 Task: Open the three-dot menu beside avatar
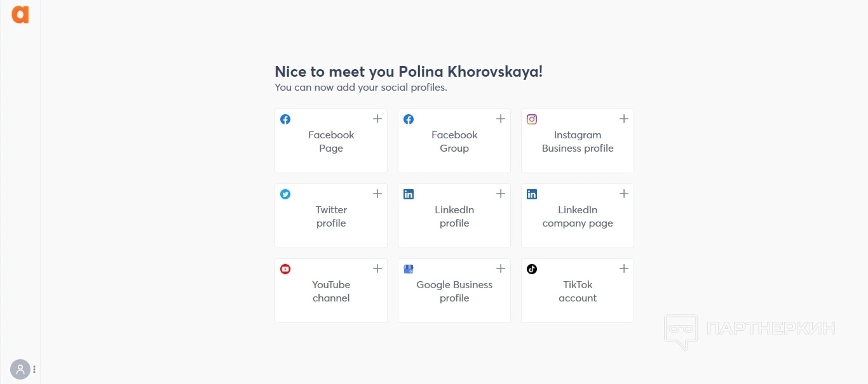[34, 369]
